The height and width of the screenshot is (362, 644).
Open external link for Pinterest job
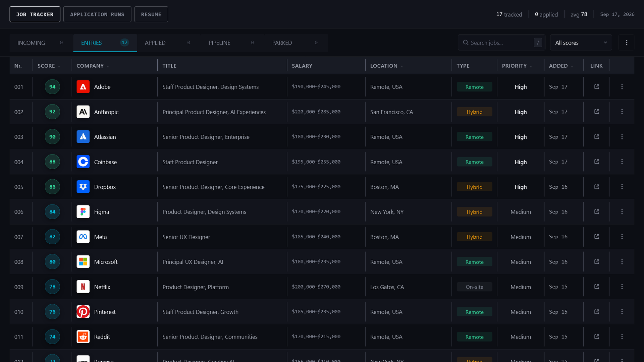tap(597, 312)
